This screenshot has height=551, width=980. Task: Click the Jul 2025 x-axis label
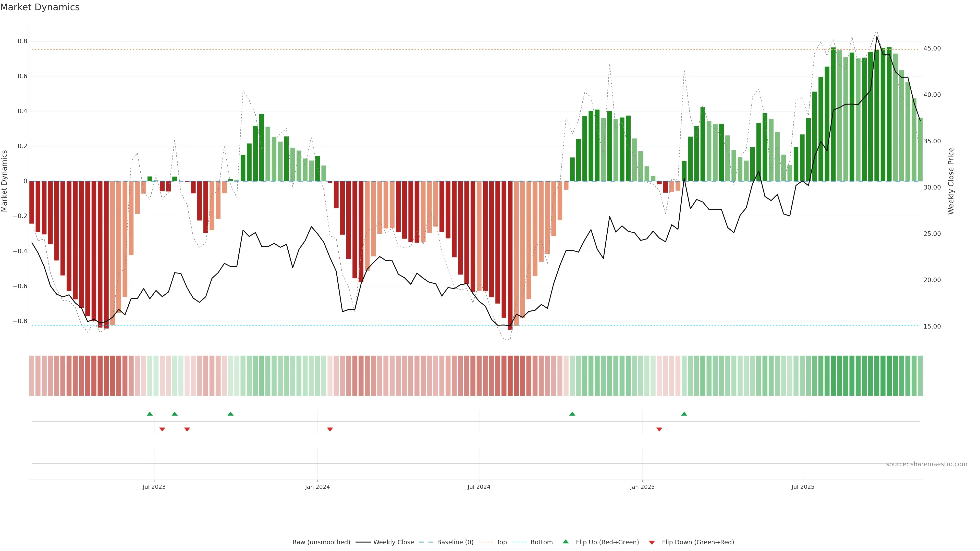coord(803,487)
